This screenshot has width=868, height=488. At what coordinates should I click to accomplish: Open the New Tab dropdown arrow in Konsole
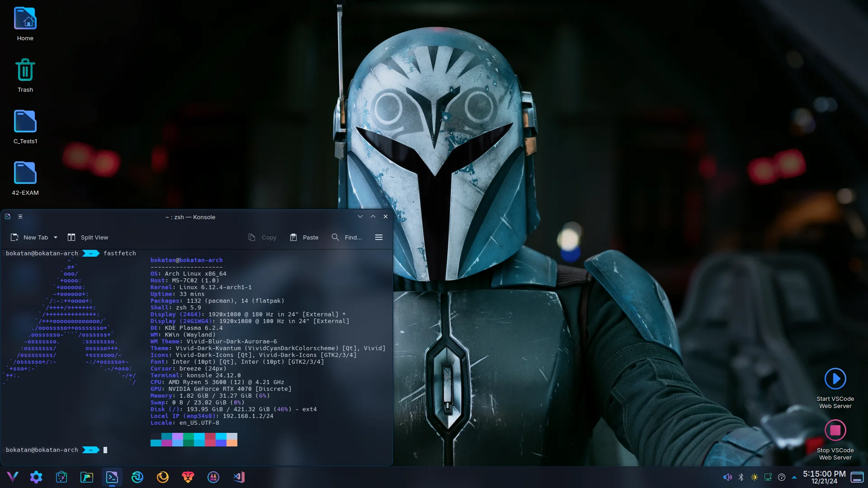tap(56, 237)
